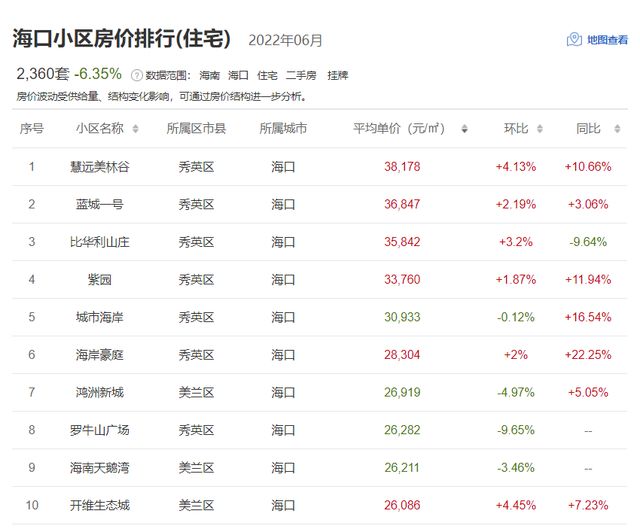Open 城市海岸 community

coord(100,317)
